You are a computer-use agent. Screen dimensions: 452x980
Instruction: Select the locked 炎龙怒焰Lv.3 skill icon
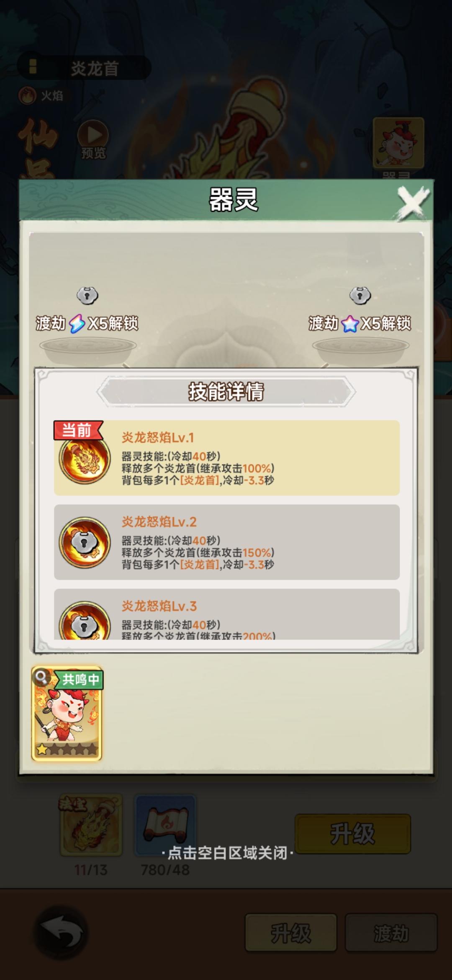(x=85, y=622)
